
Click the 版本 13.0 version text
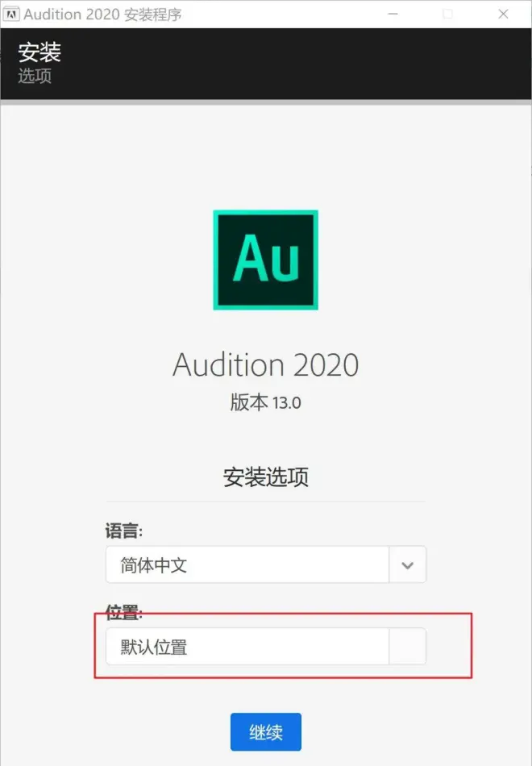265,402
